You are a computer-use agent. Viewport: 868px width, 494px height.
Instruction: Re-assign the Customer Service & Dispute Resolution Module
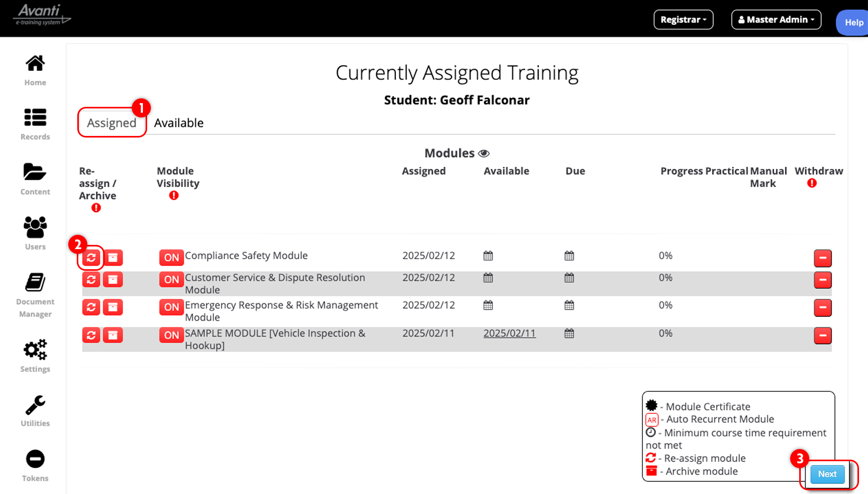(91, 279)
